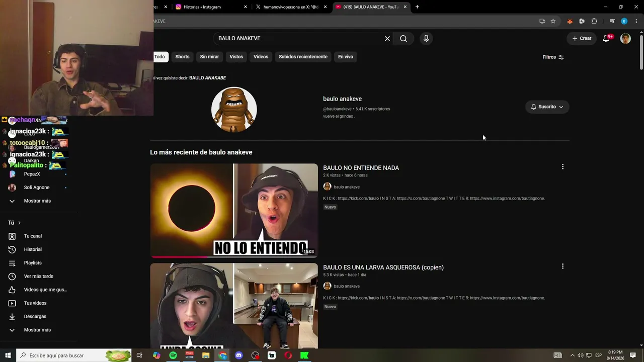This screenshot has width=644, height=362.
Task: Select the En vivo filter chip
Action: (x=345, y=57)
